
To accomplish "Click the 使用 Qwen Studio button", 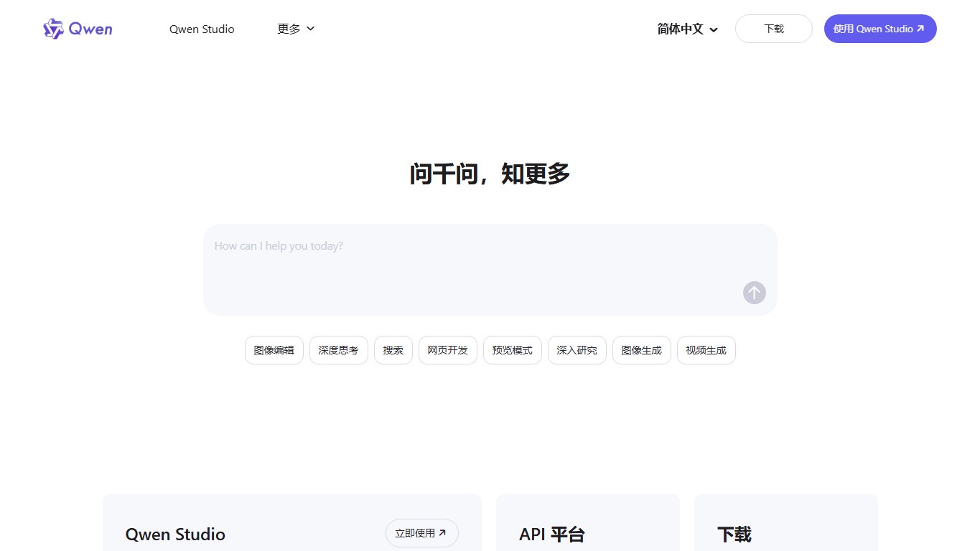I will [880, 29].
